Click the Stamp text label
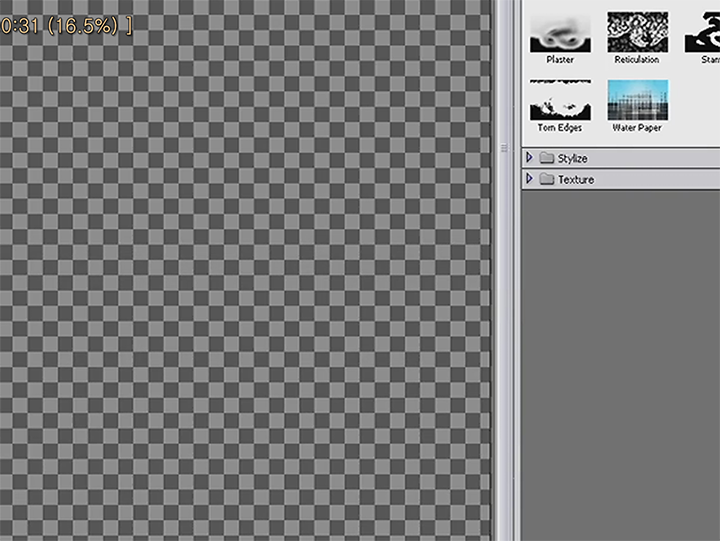The height and width of the screenshot is (541, 720). 708,60
